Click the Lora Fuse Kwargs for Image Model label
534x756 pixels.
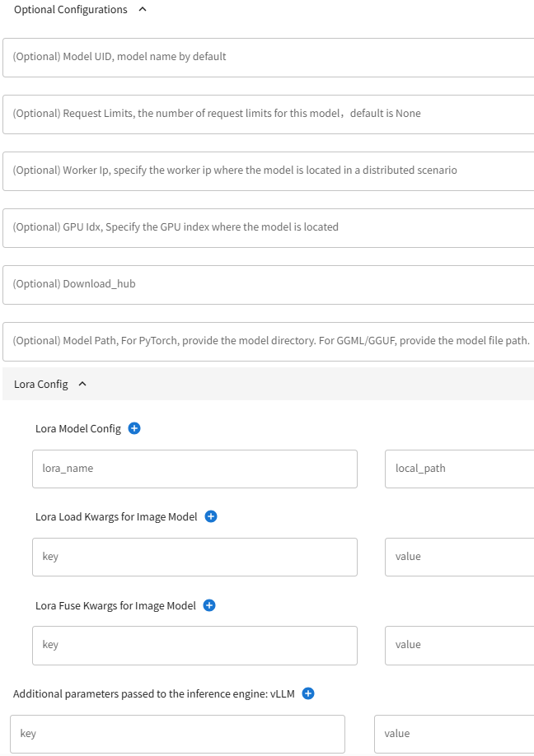point(115,605)
